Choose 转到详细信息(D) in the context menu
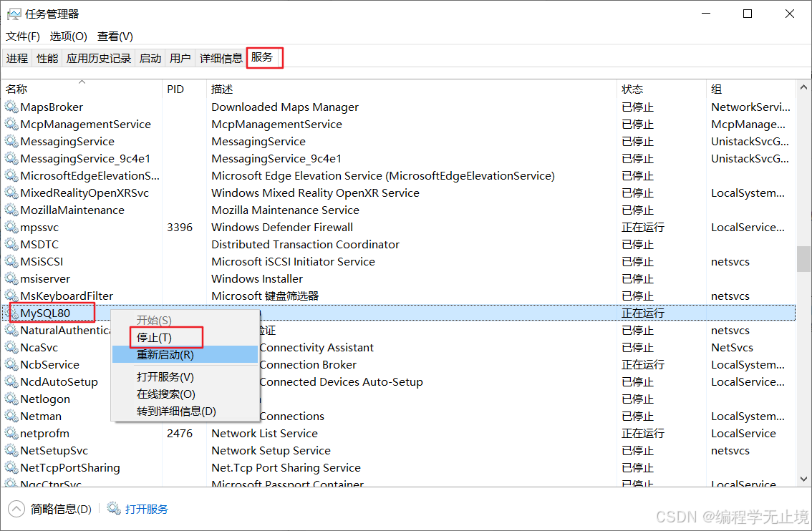The height and width of the screenshot is (531, 812). [x=185, y=411]
